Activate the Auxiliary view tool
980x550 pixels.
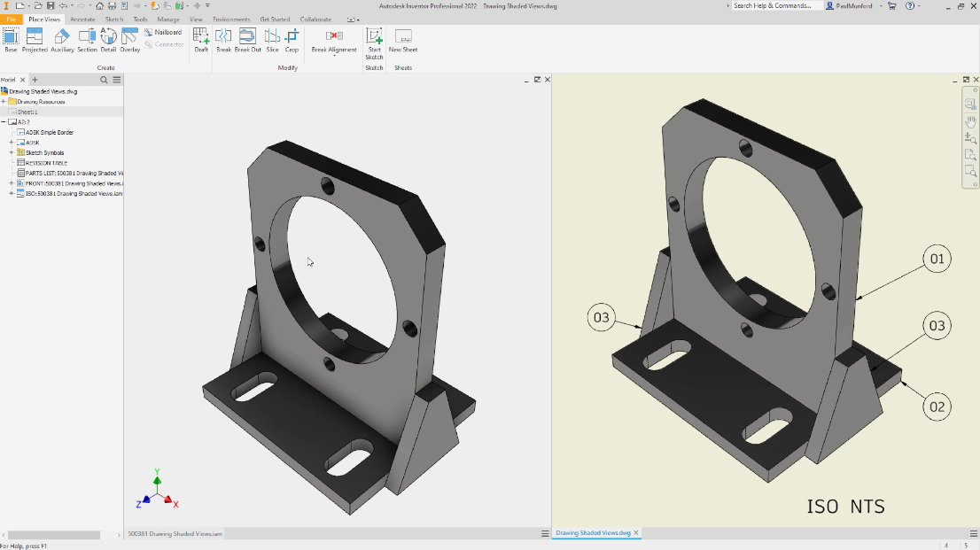pos(62,40)
